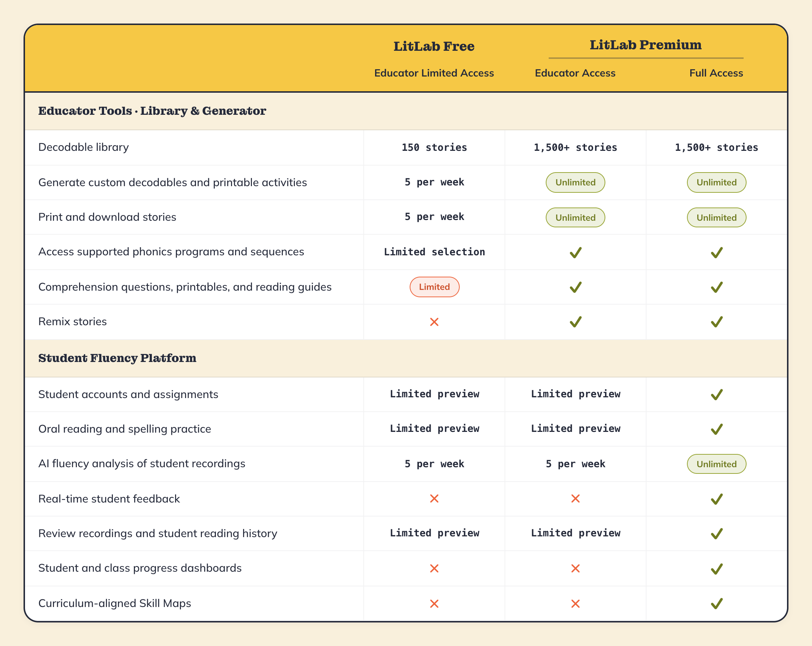
Task: Click Educator Access Limited preview for Review recordings
Action: [x=576, y=533]
